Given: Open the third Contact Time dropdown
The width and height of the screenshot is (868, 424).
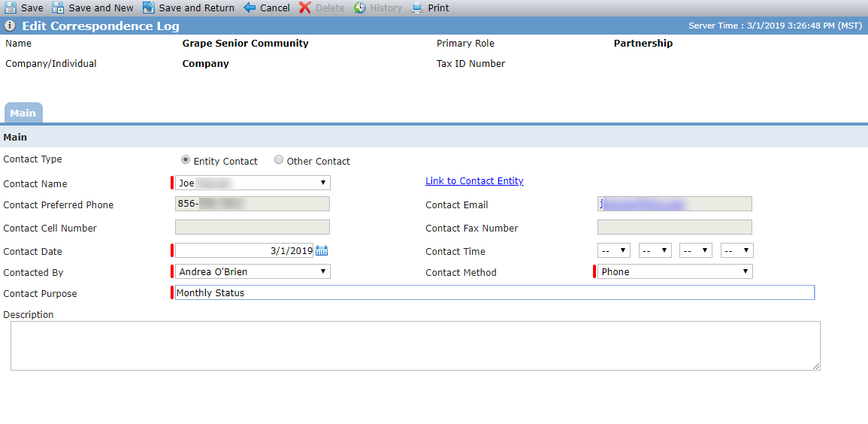Looking at the screenshot, I should pyautogui.click(x=696, y=251).
